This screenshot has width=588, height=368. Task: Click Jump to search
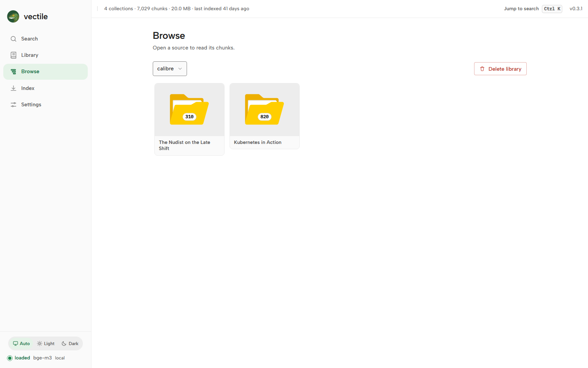pos(521,9)
